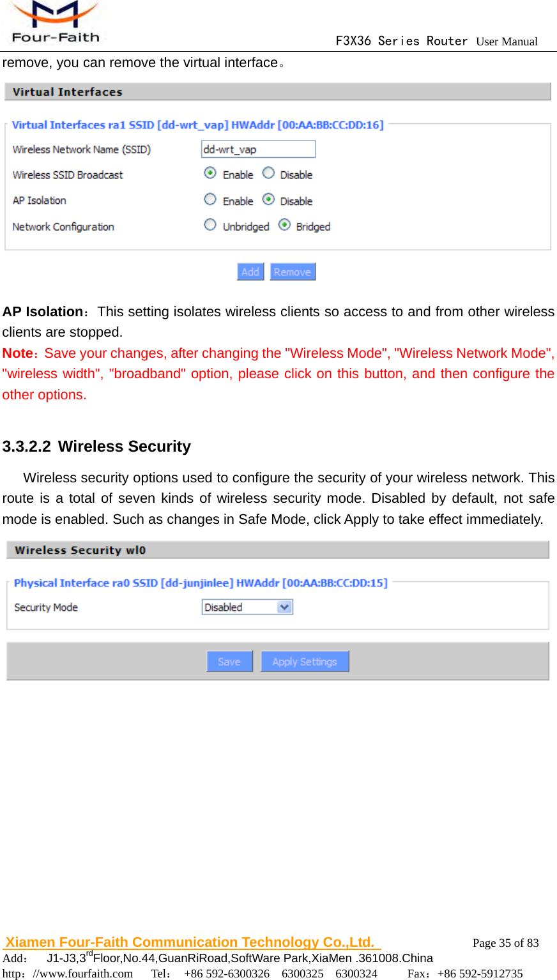
Task: Select Enable for AP Isolation
Action: pyautogui.click(x=210, y=199)
